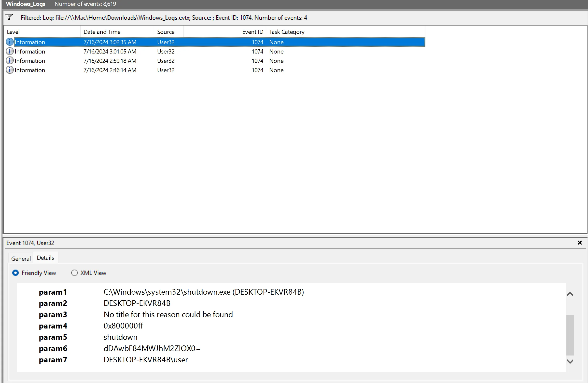The height and width of the screenshot is (383, 588).
Task: Sort by Event ID column header
Action: (x=252, y=32)
